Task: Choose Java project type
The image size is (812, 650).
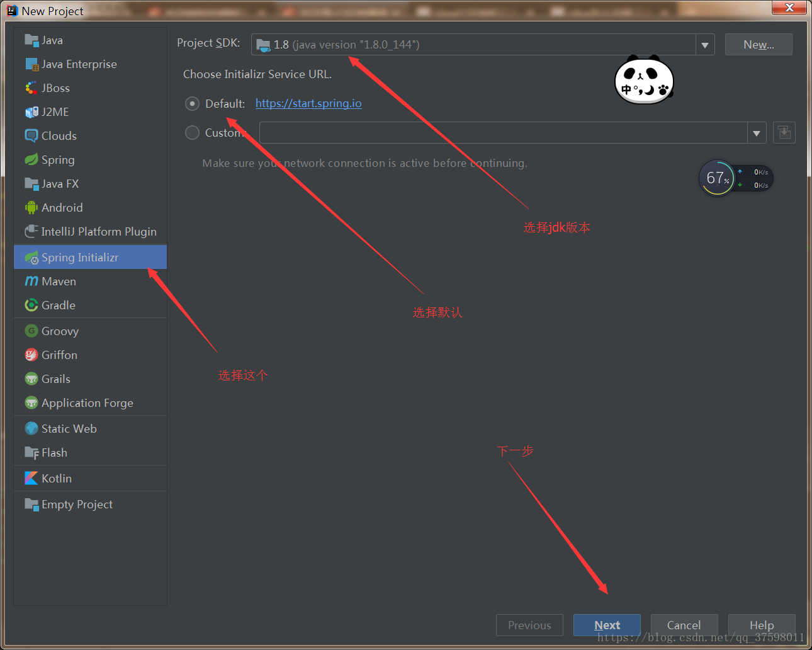Action: [x=90, y=40]
